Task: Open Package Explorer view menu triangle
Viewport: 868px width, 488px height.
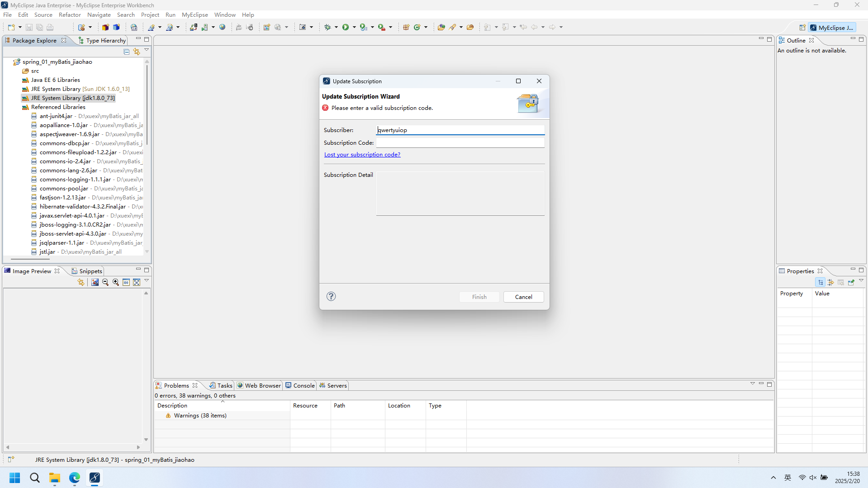Action: click(x=147, y=50)
